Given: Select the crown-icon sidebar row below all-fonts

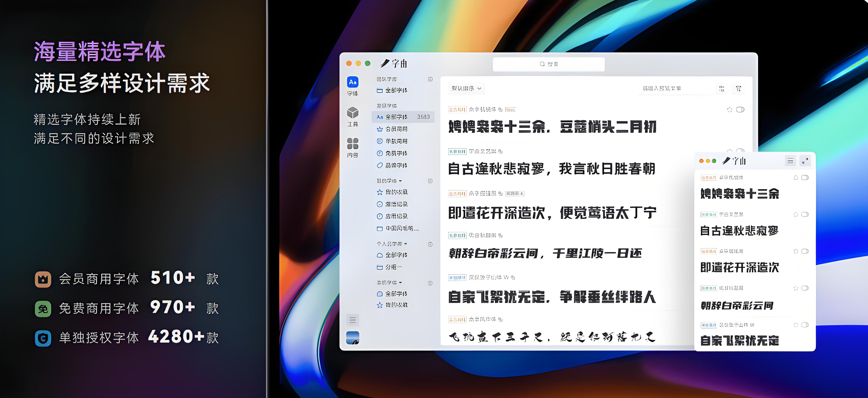Looking at the screenshot, I should pyautogui.click(x=403, y=129).
